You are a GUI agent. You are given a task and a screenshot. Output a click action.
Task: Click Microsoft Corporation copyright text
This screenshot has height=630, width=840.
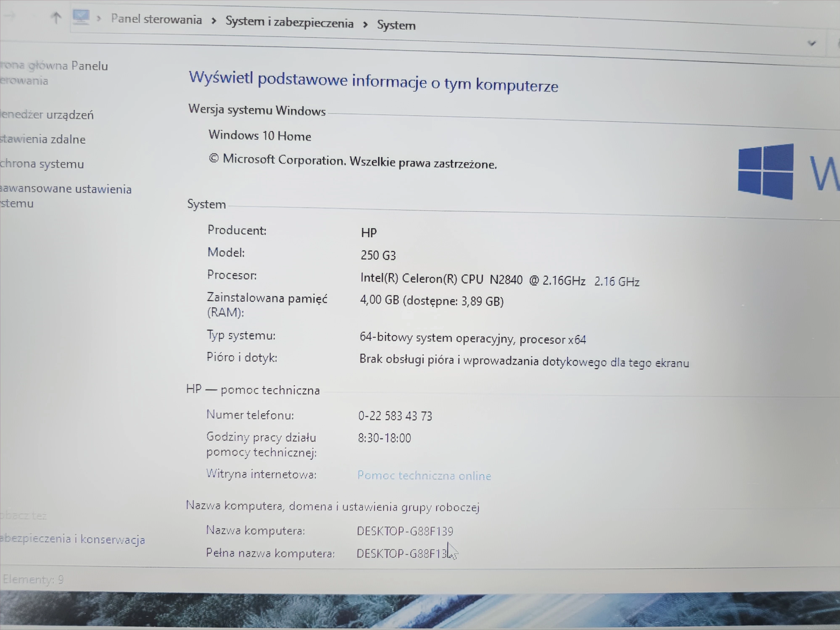tap(353, 161)
